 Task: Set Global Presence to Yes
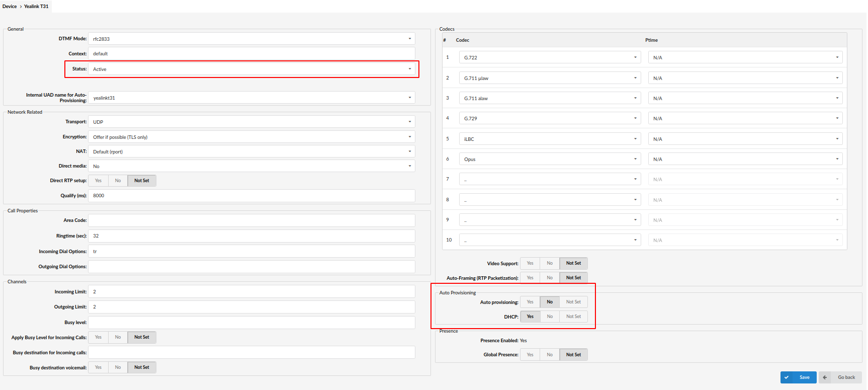pos(530,355)
